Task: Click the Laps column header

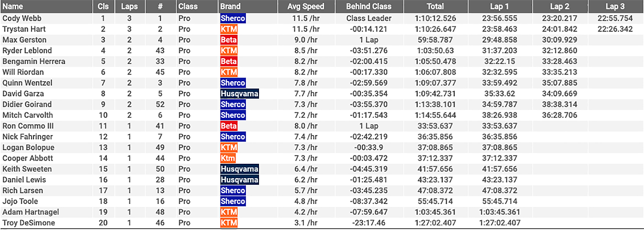Action: pyautogui.click(x=129, y=6)
